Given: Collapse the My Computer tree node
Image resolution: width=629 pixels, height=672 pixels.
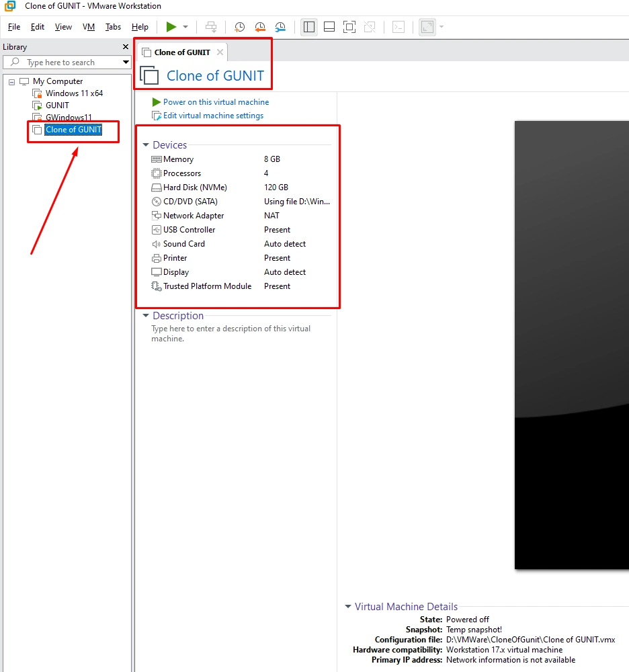Looking at the screenshot, I should click(12, 82).
